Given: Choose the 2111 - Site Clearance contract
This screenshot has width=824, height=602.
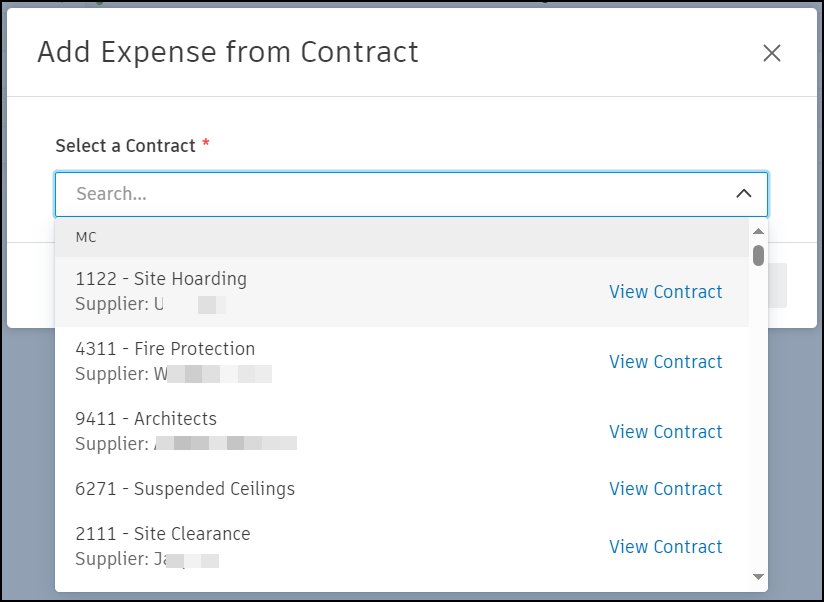Looking at the screenshot, I should pos(163,534).
